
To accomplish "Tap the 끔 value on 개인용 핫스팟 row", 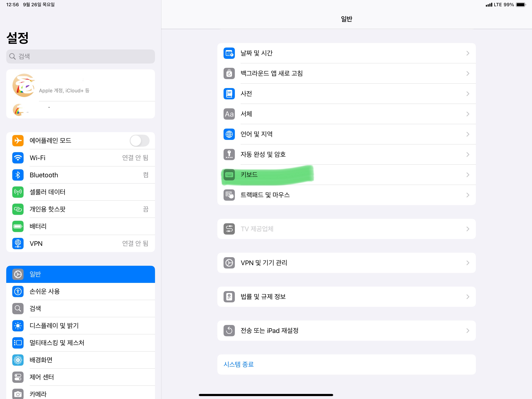I will coord(146,209).
